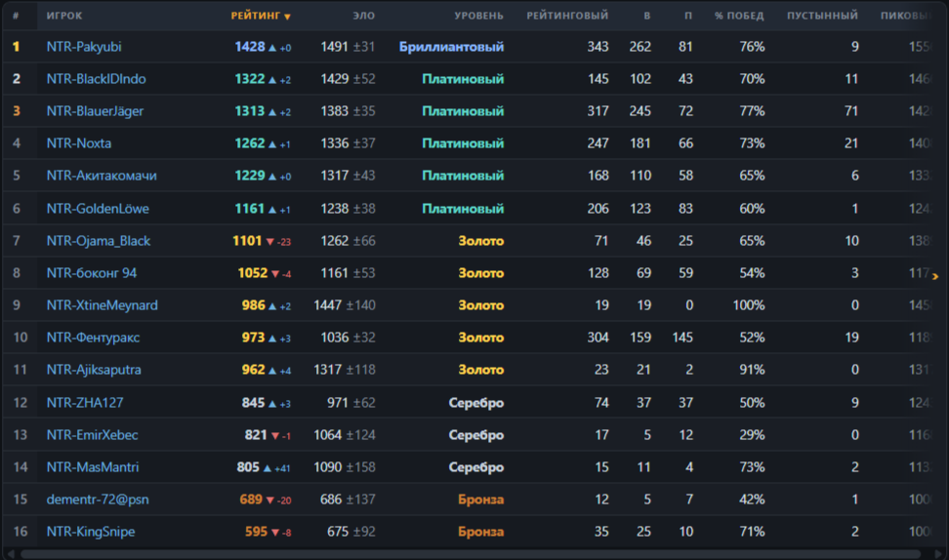The height and width of the screenshot is (560, 949).
Task: Click the descending sort arrow next to РЕЙТИНГ
Action: pos(287,17)
